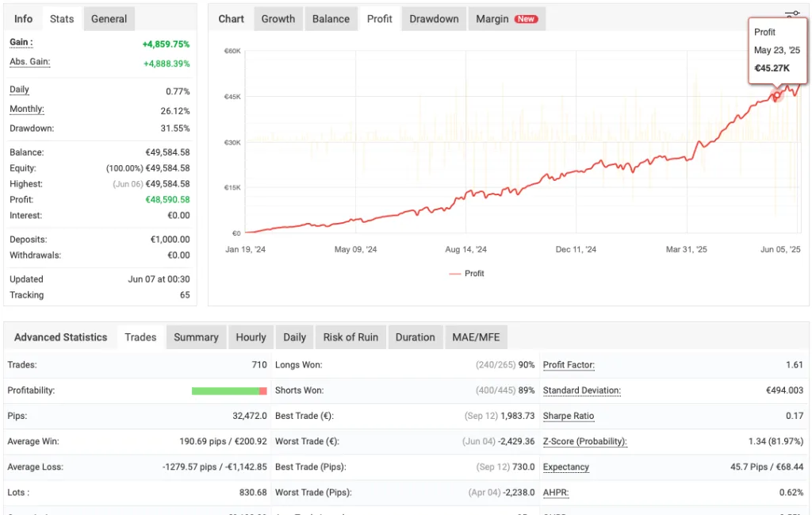Switch to the MAE/MFE tab
The image size is (812, 515).
click(476, 336)
